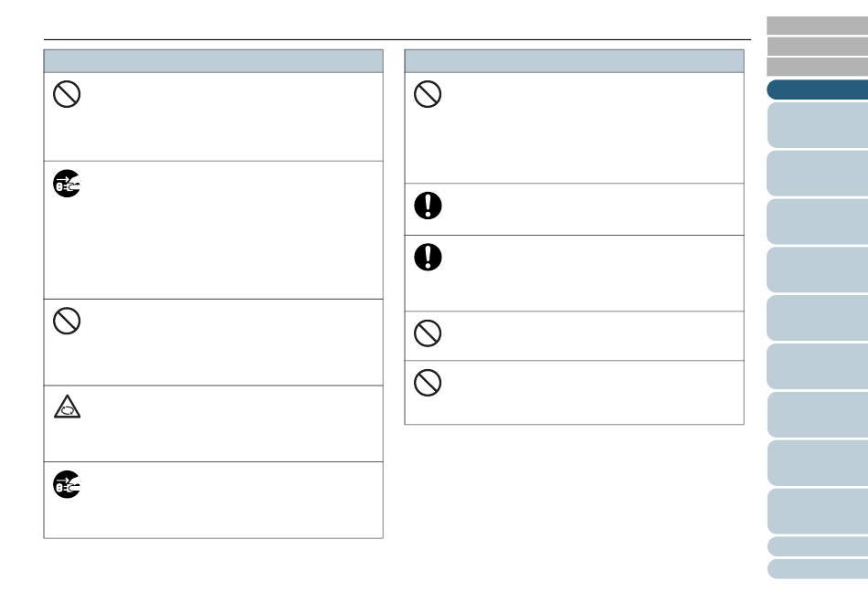Open the dark blue highlighted sidebar tab

tap(817, 90)
